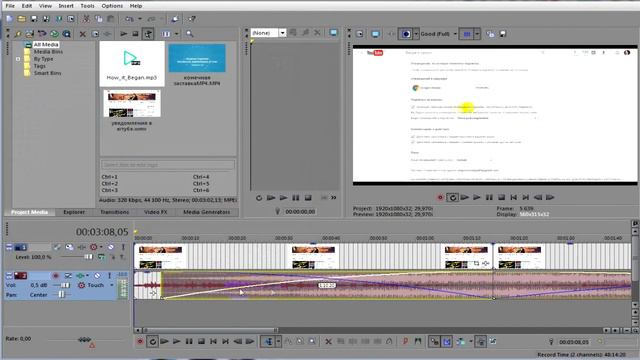Viewport: 640px width, 360px height.
Task: Switch to the Media Generators tab
Action: pos(207,212)
